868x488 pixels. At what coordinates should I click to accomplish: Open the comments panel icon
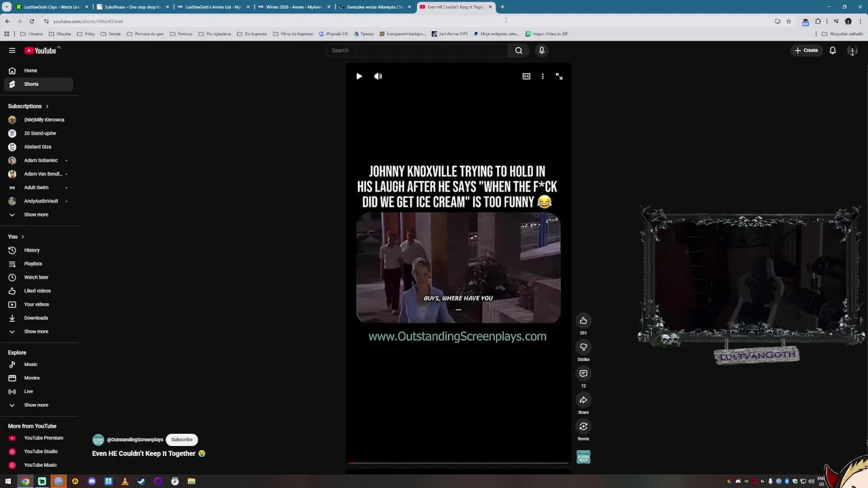(583, 373)
